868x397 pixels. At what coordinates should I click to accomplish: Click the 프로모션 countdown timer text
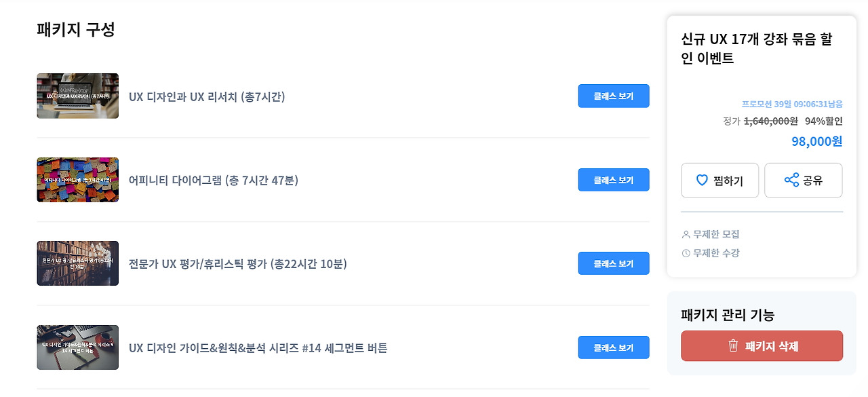click(792, 104)
